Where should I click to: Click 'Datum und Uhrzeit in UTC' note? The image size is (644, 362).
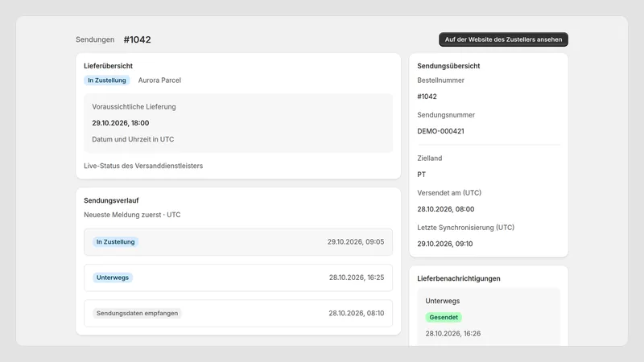pyautogui.click(x=133, y=139)
